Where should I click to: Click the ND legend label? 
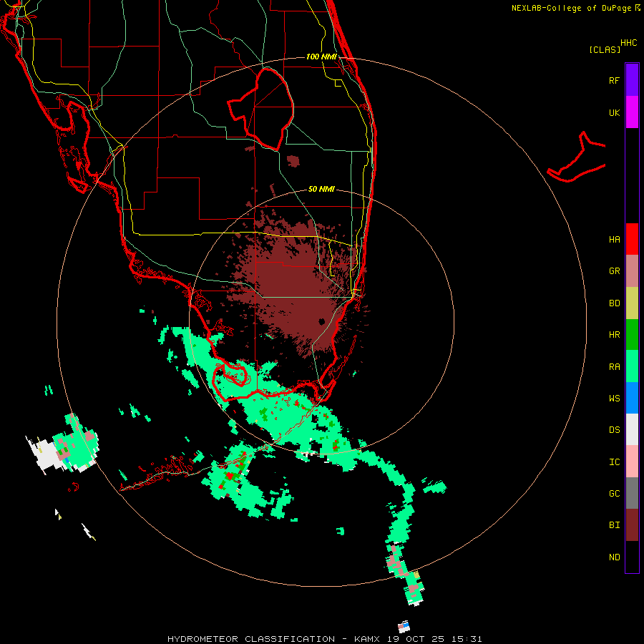click(x=614, y=557)
